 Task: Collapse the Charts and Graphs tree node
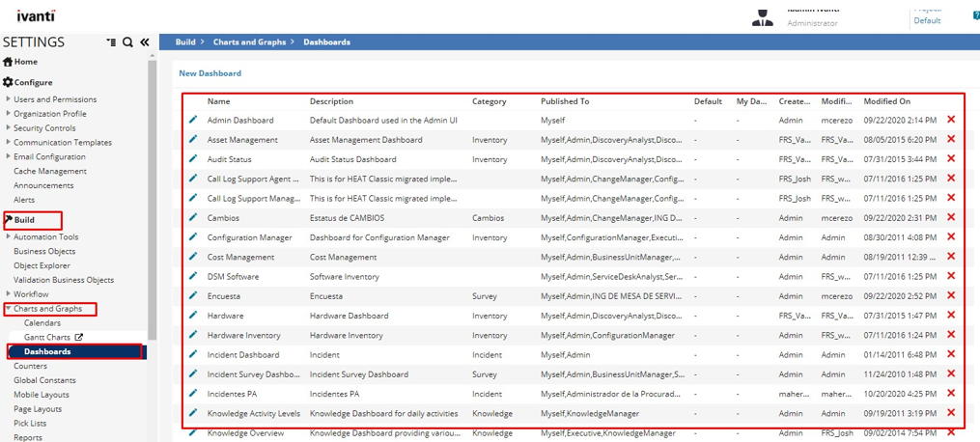(x=9, y=309)
